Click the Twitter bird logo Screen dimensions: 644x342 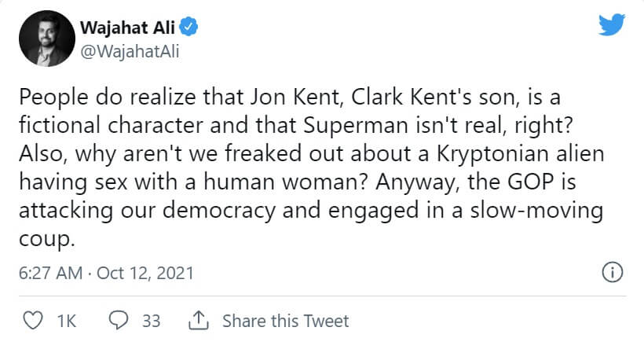[x=611, y=25]
